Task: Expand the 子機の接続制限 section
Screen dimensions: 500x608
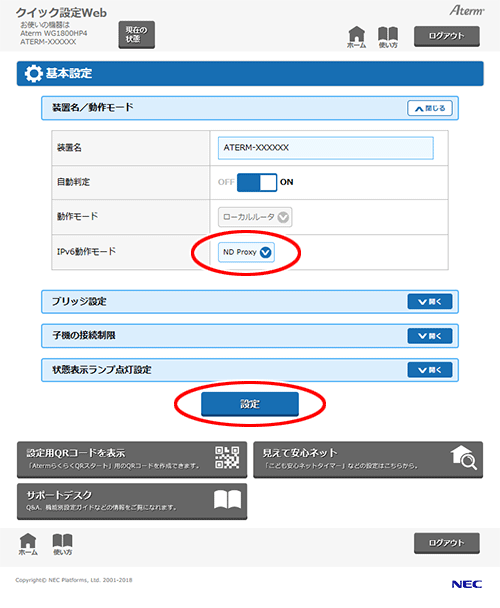Action: click(430, 336)
